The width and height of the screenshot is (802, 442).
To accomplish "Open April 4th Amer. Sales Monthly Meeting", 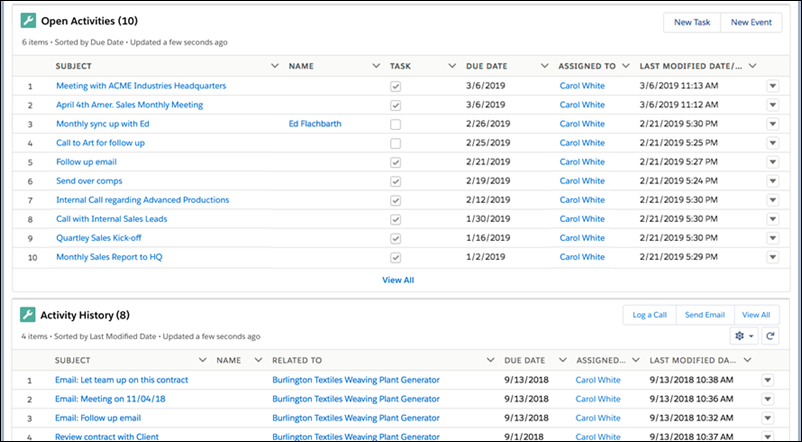I will (129, 105).
